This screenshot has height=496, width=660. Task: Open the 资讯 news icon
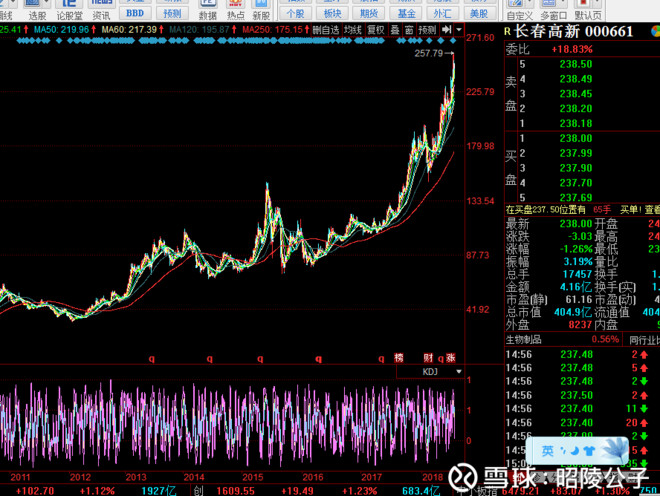pos(101,11)
